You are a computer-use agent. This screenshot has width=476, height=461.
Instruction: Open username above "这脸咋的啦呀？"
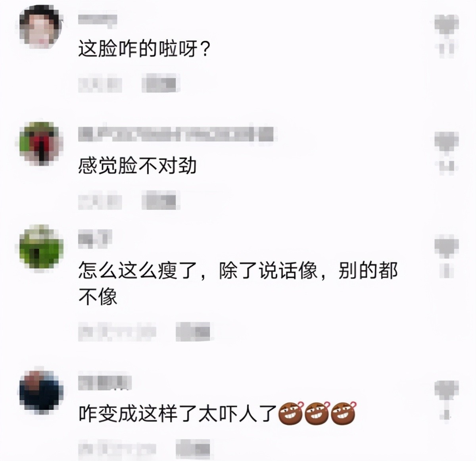97,20
